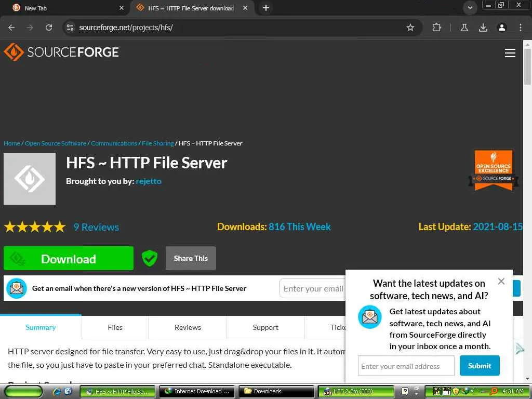Image resolution: width=532 pixels, height=399 pixels.
Task: Close the HFS download tab
Action: [x=245, y=8]
